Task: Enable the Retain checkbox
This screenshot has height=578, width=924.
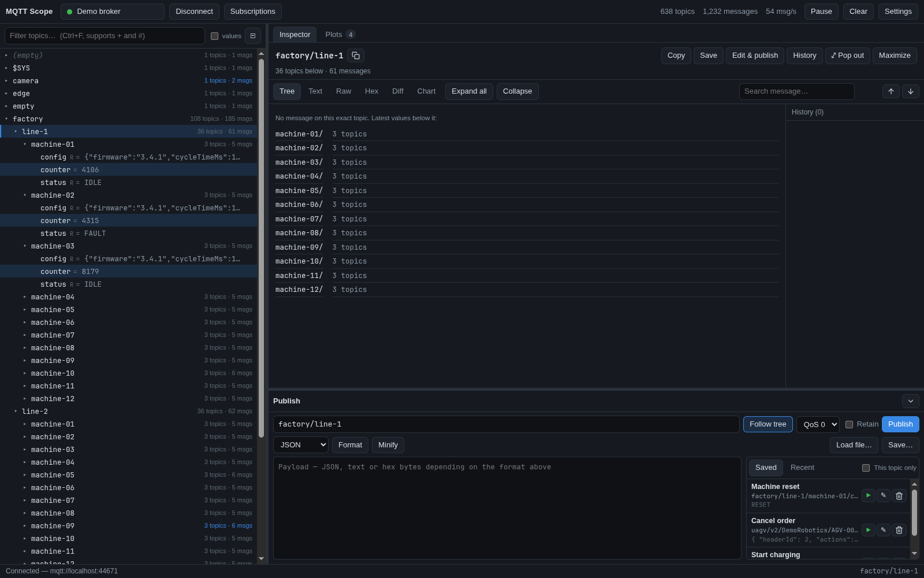Action: pos(849,424)
